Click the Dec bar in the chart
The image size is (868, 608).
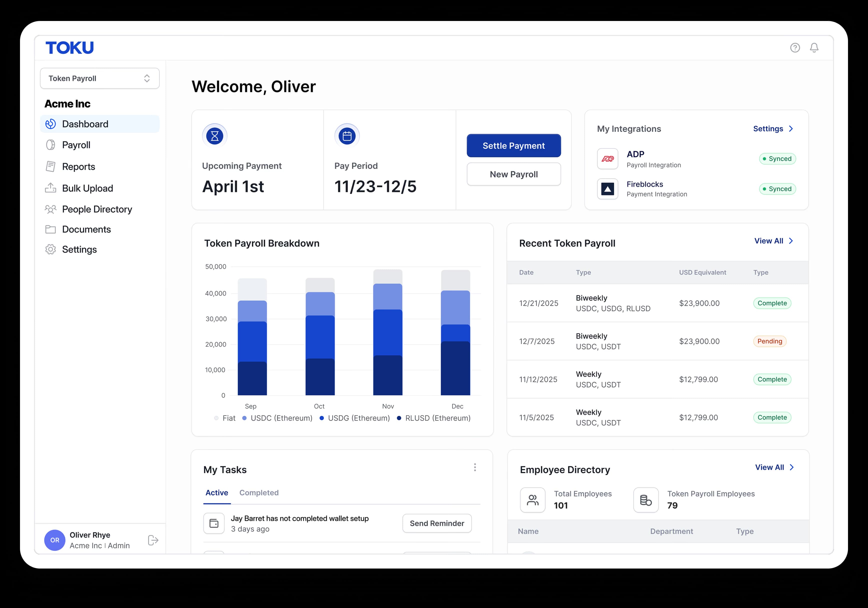point(455,333)
